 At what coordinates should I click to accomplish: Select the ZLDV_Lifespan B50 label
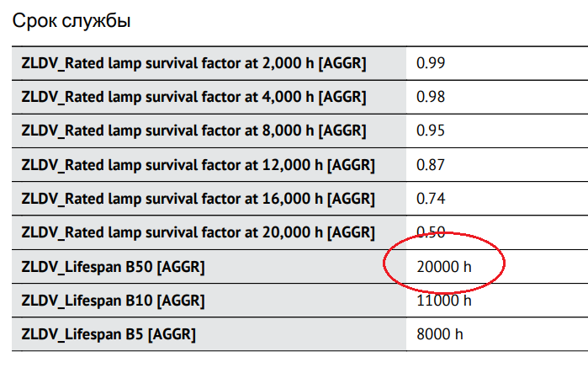tap(113, 267)
